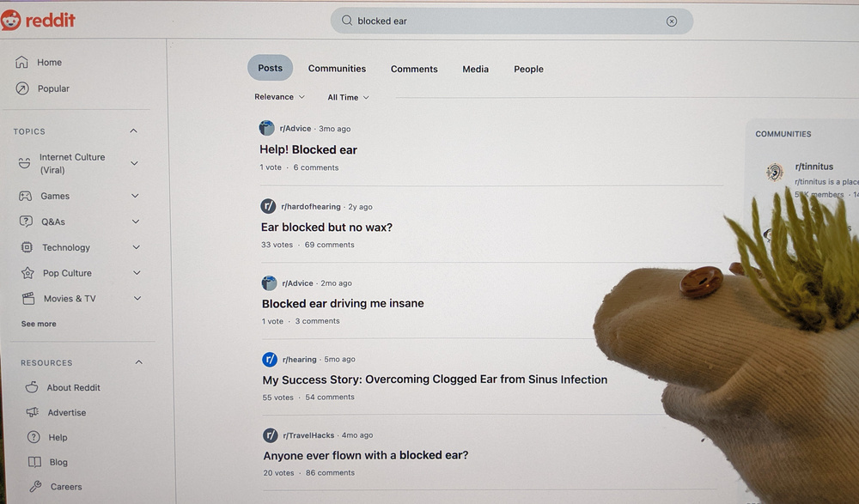Click the Blog book icon

click(34, 462)
